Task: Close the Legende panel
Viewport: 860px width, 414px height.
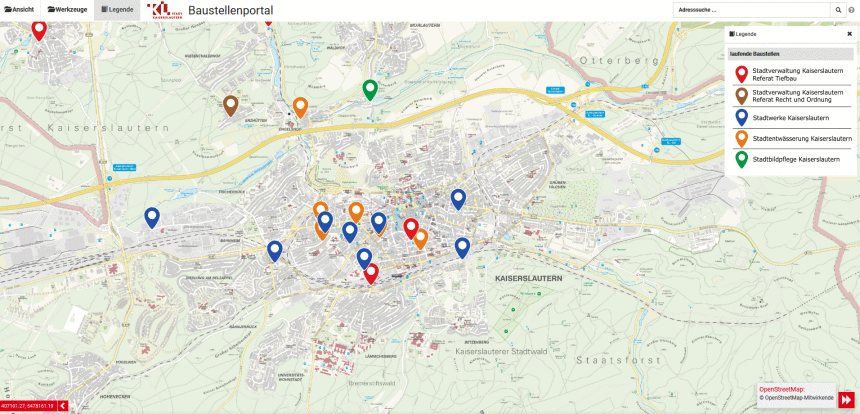Action: (849, 33)
